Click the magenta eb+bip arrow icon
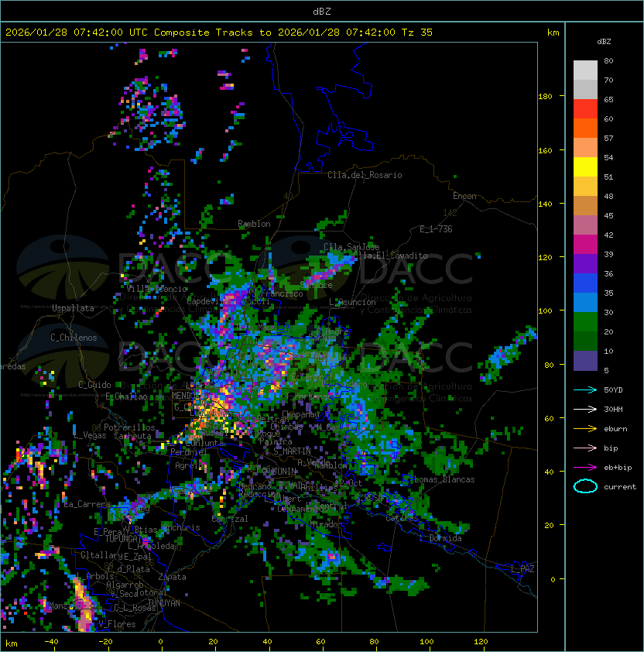This screenshot has width=644, height=652. pos(585,468)
